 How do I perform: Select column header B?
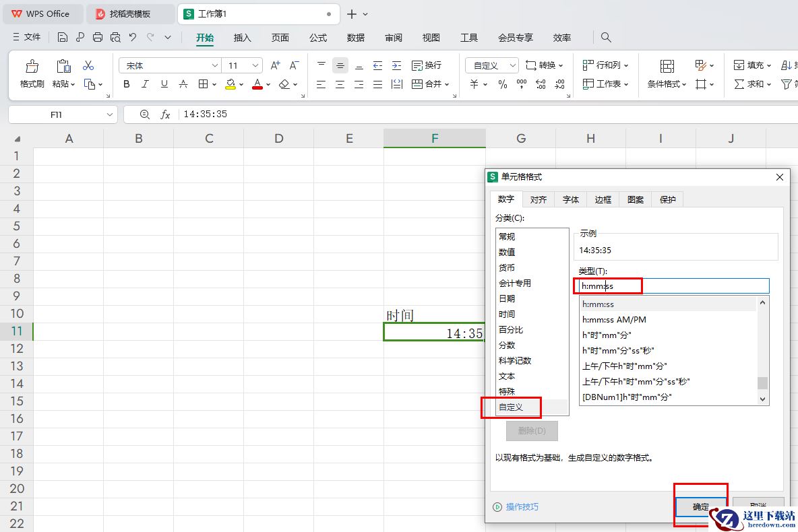[138, 138]
